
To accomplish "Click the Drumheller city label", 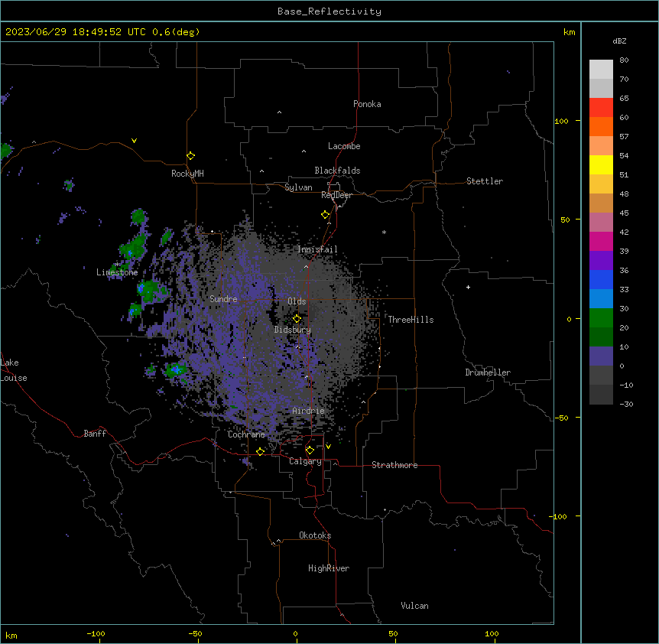I will point(488,372).
